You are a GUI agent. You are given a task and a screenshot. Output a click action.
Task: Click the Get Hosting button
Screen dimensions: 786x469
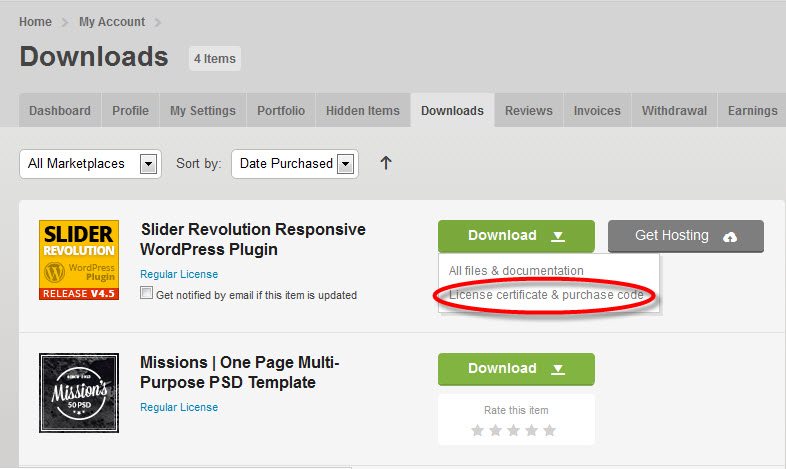point(686,236)
